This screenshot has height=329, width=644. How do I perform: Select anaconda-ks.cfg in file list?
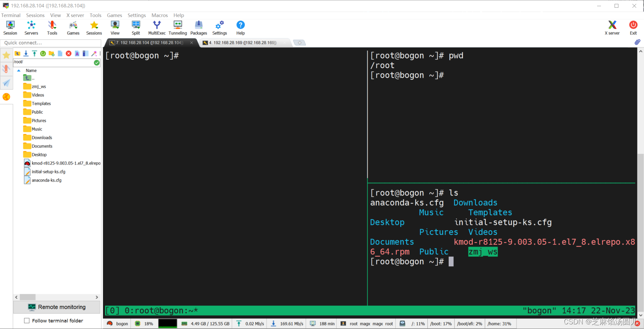43,180
